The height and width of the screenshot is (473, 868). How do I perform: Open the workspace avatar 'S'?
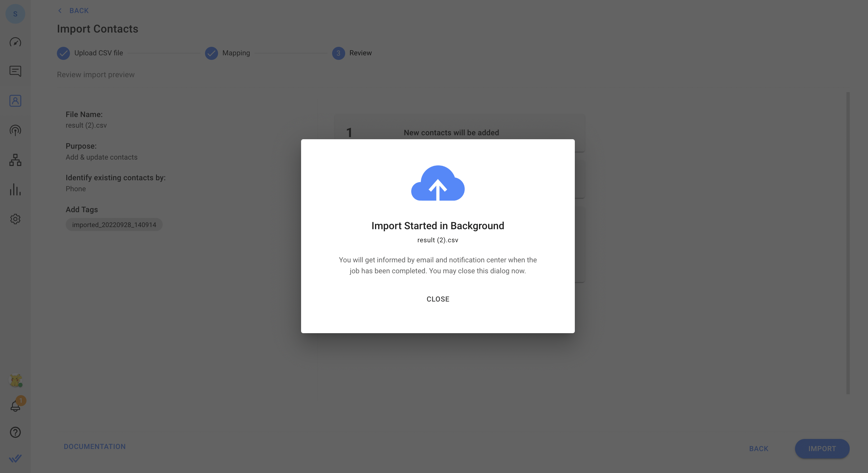tap(15, 14)
